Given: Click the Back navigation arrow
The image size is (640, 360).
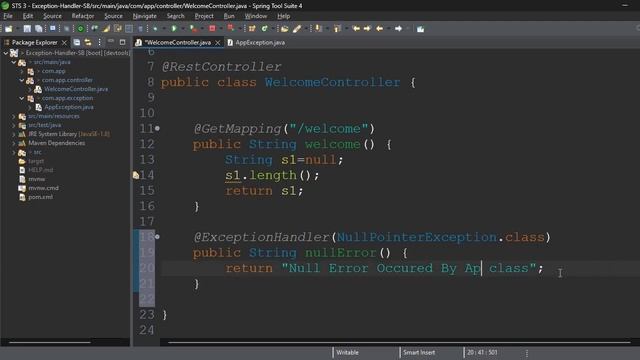Looking at the screenshot, I should click(380, 29).
